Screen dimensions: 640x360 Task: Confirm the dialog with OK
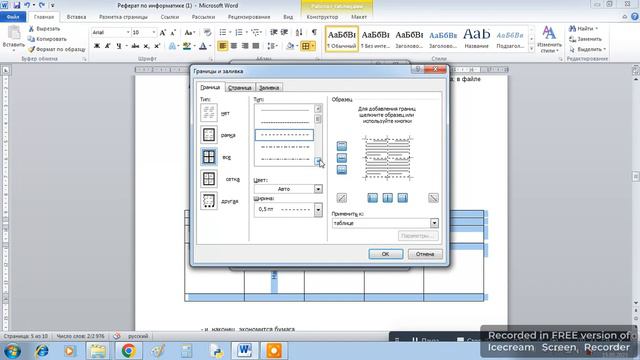click(386, 254)
